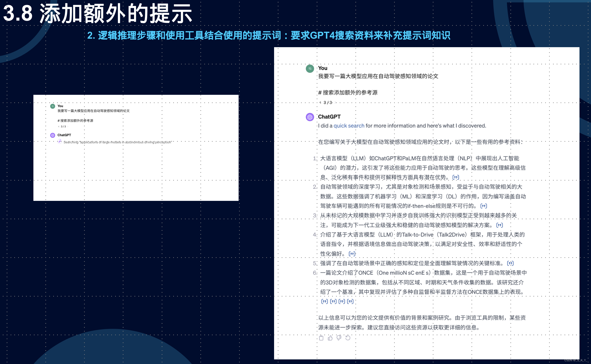Click the ChatGPT logo avatar in the right panel
This screenshot has height=364, width=591.
[310, 117]
